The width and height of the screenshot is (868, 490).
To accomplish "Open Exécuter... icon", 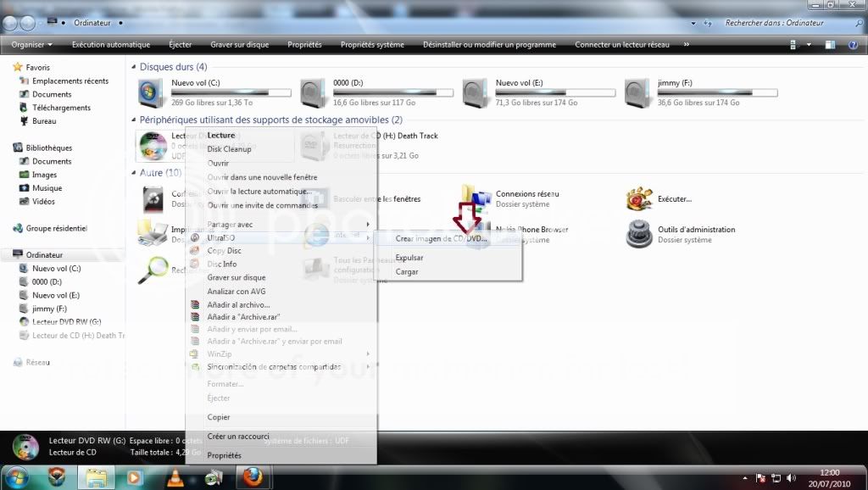I will pyautogui.click(x=639, y=198).
